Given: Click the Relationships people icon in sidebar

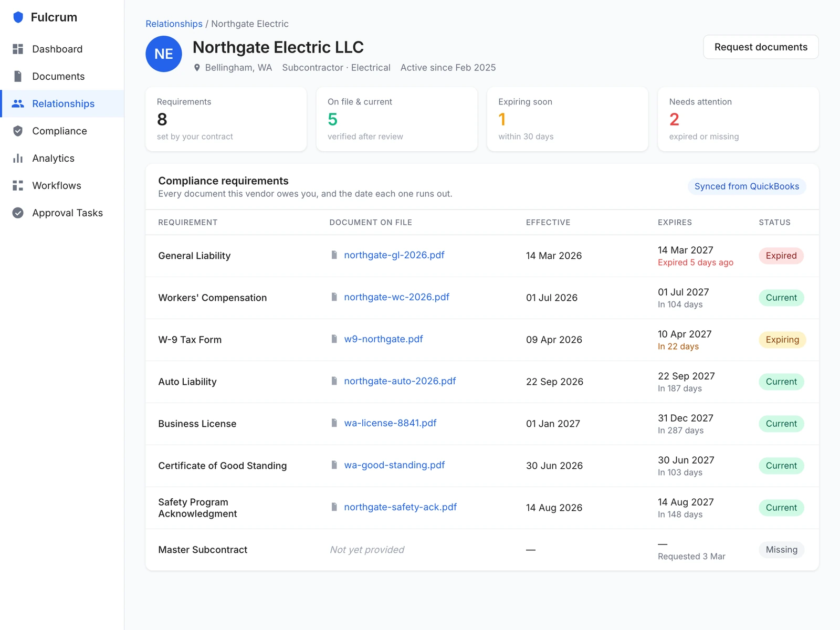Looking at the screenshot, I should 18,103.
